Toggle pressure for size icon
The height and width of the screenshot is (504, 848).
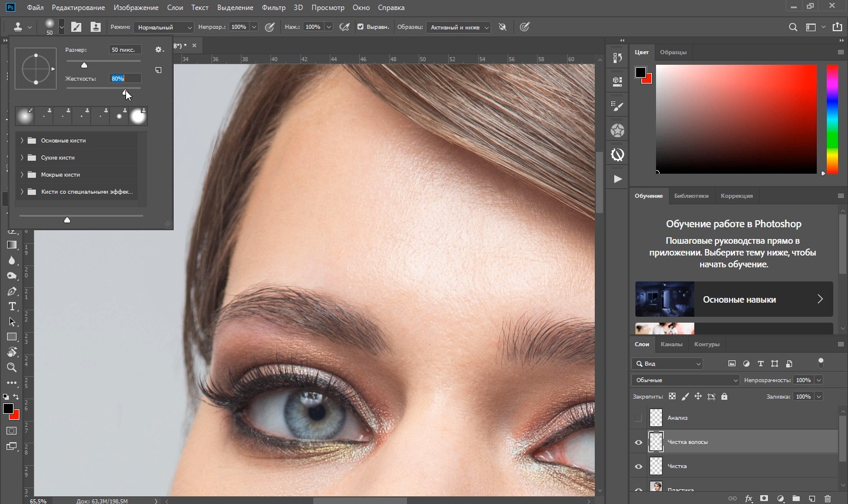525,27
